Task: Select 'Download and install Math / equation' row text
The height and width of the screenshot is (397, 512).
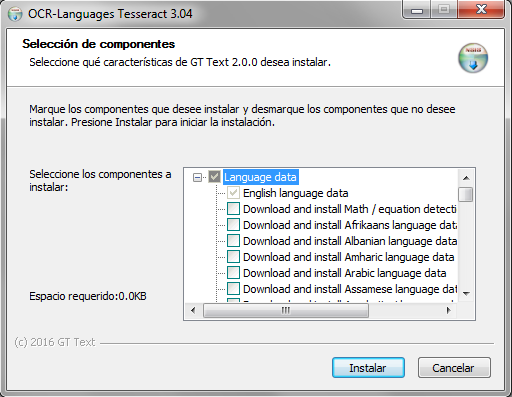Action: tap(350, 209)
